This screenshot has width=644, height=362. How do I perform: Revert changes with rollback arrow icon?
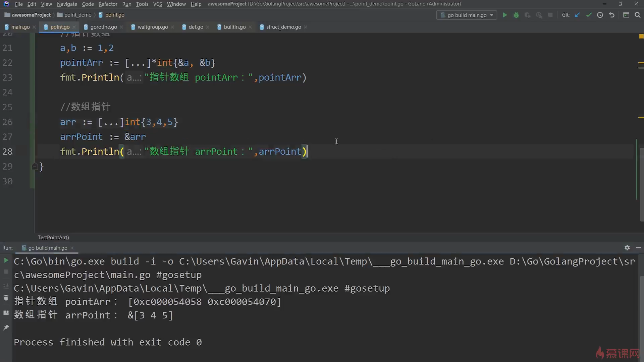(612, 15)
